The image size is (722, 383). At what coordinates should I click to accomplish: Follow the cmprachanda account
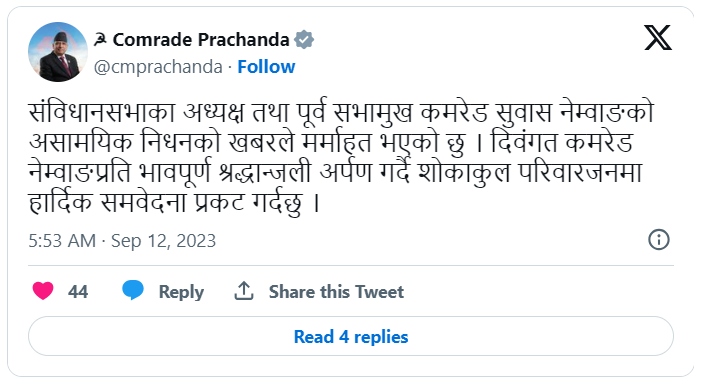[x=266, y=67]
